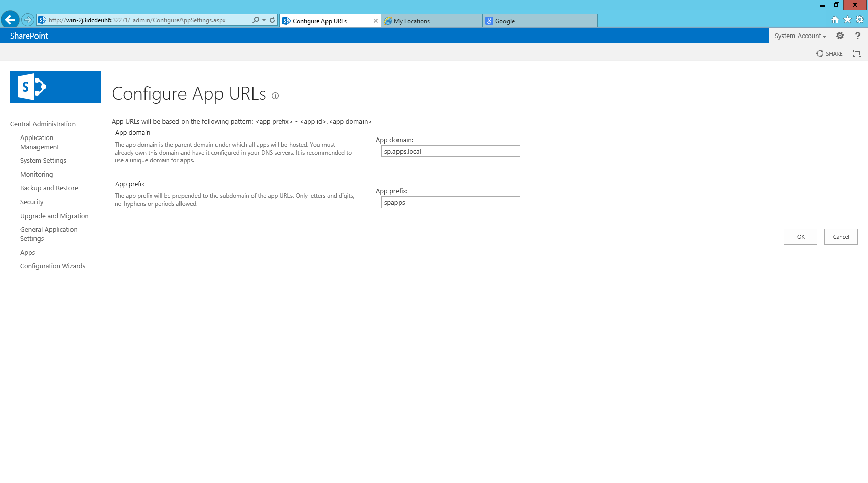The height and width of the screenshot is (483, 868).
Task: Open the System Account dropdown menu
Action: click(800, 36)
